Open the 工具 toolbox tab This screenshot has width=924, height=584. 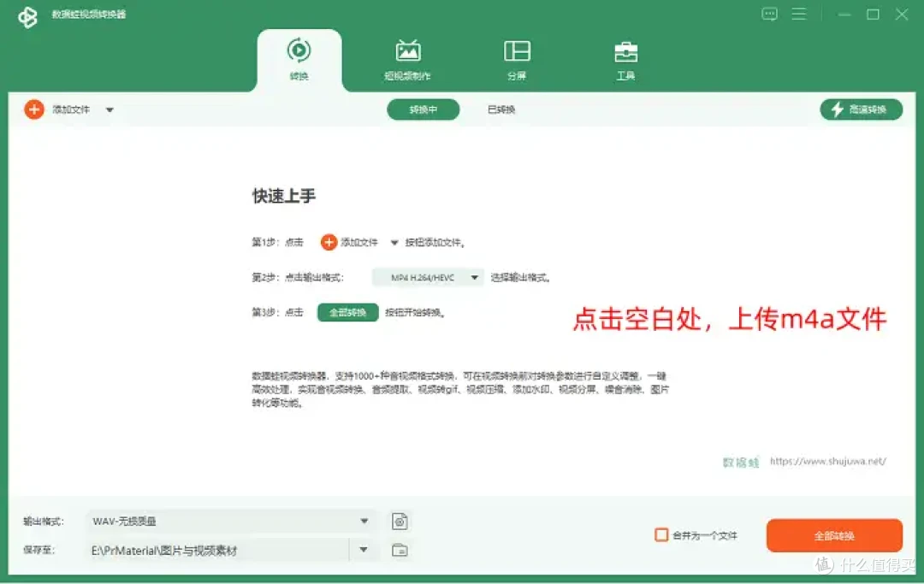pyautogui.click(x=625, y=60)
